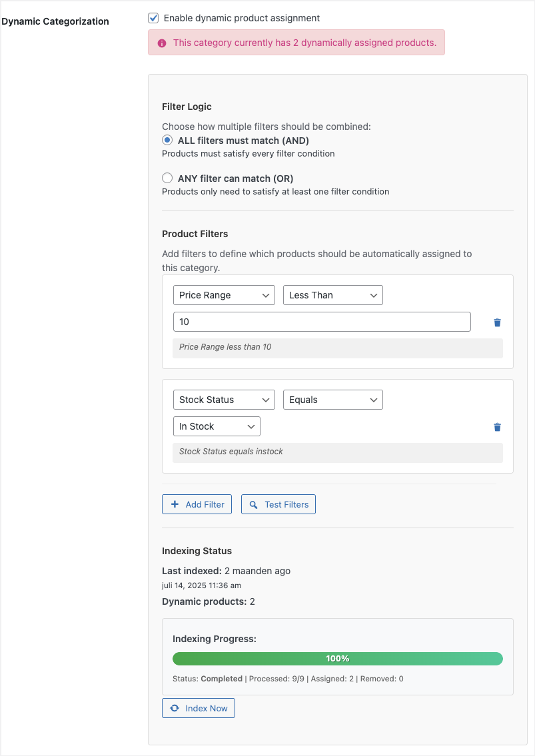The width and height of the screenshot is (535, 756).
Task: Click the magnifier icon on Test Filters
Action: 254,504
